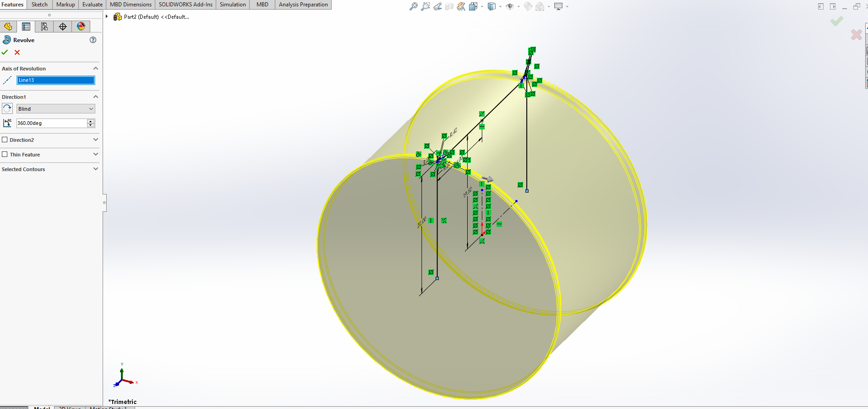868x409 pixels.
Task: Collapse the Axis of Revolution section
Action: 96,68
